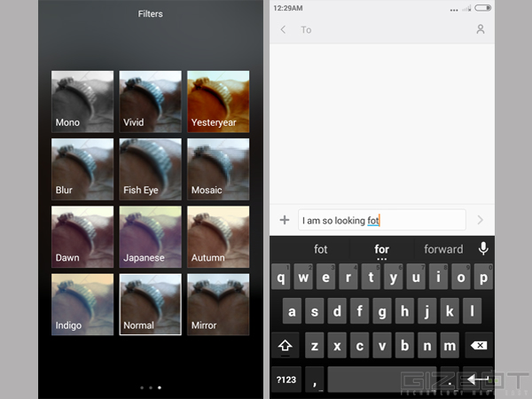Switch to ?123 symbols keyboard

click(x=286, y=379)
